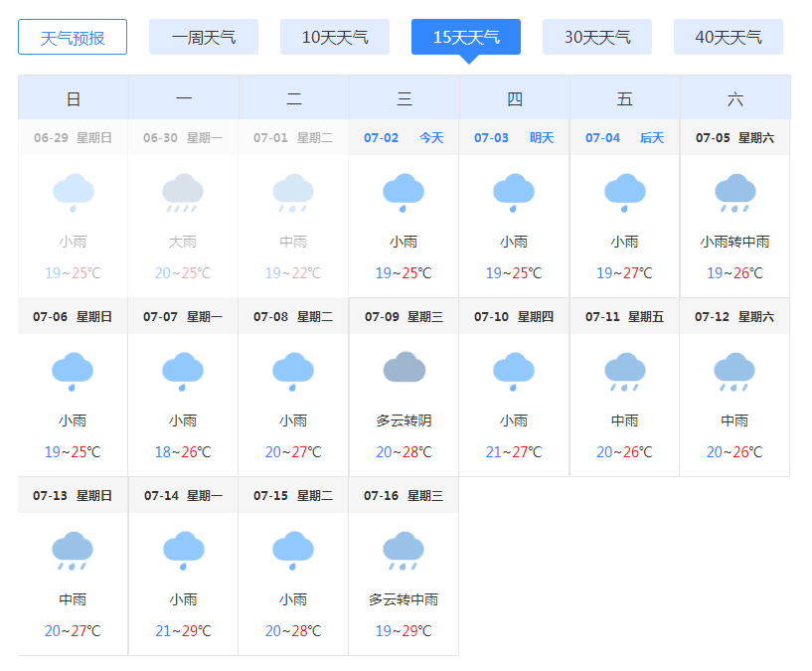Click the temperature range 19~25°C for today
The height and width of the screenshot is (671, 812).
[403, 273]
